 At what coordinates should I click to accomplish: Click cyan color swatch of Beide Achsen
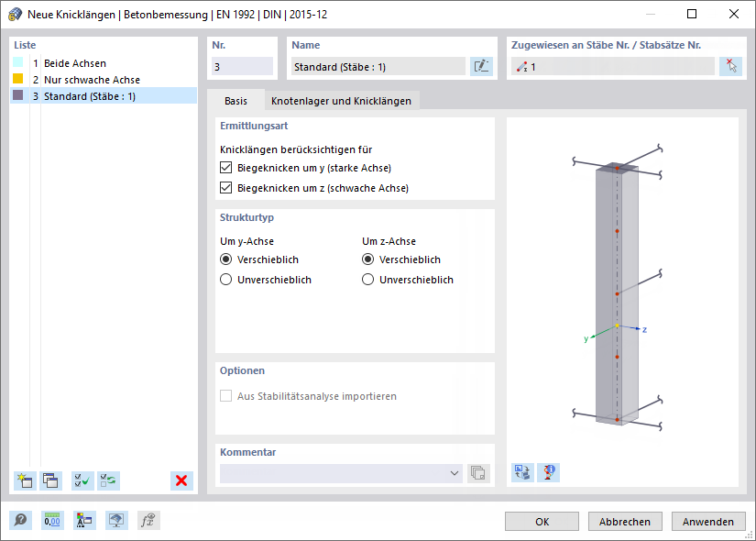17,61
